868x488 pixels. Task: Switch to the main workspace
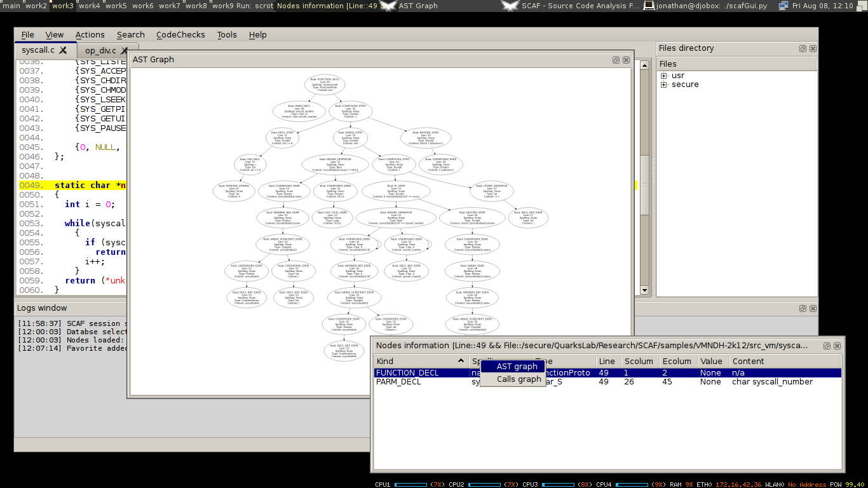point(11,6)
